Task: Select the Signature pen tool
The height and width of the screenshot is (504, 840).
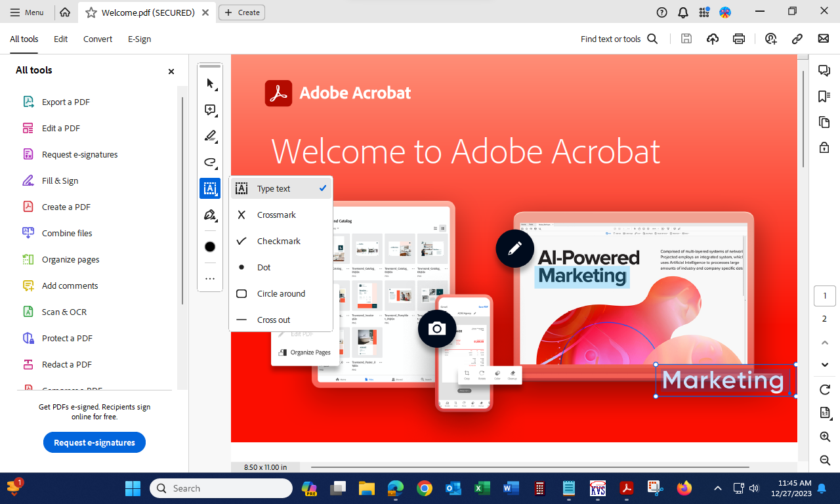Action: [210, 215]
